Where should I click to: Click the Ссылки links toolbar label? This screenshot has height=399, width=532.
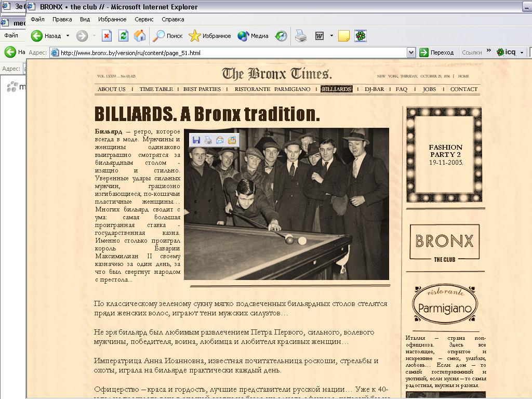(x=472, y=52)
